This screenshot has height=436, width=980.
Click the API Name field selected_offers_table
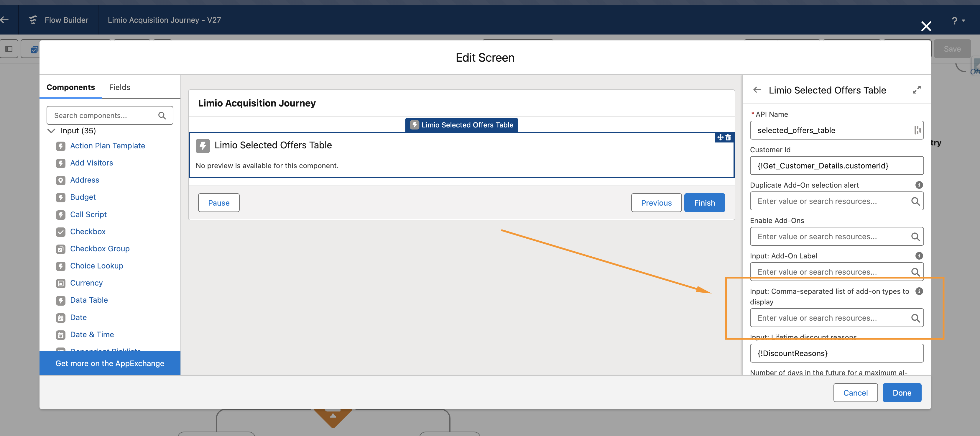(x=837, y=130)
